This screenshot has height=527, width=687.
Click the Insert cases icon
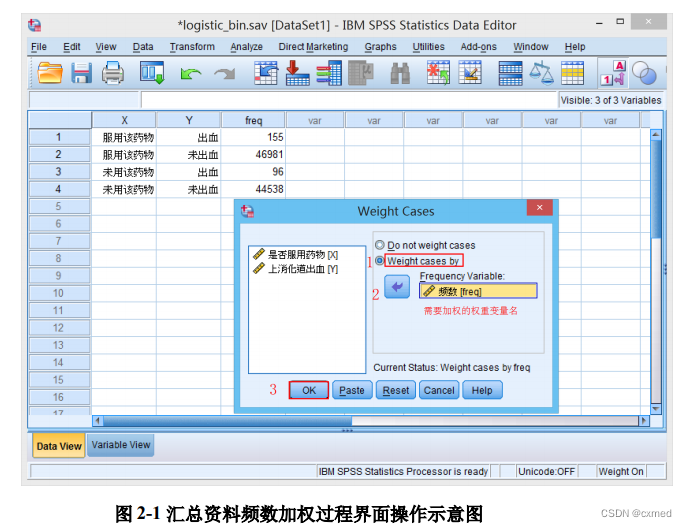click(x=439, y=73)
